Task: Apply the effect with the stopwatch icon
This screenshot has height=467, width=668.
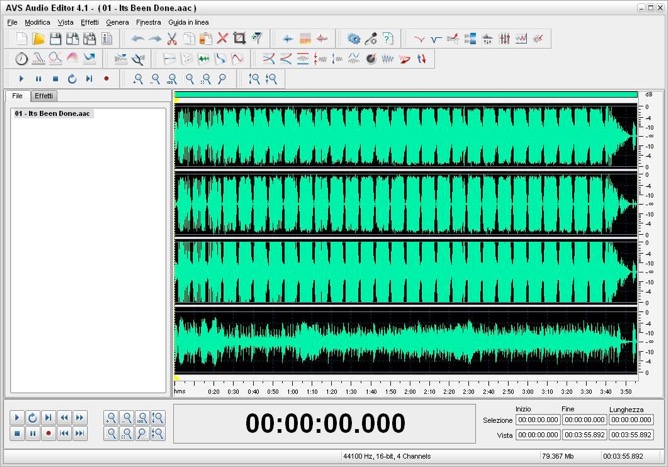Action: pyautogui.click(x=21, y=59)
